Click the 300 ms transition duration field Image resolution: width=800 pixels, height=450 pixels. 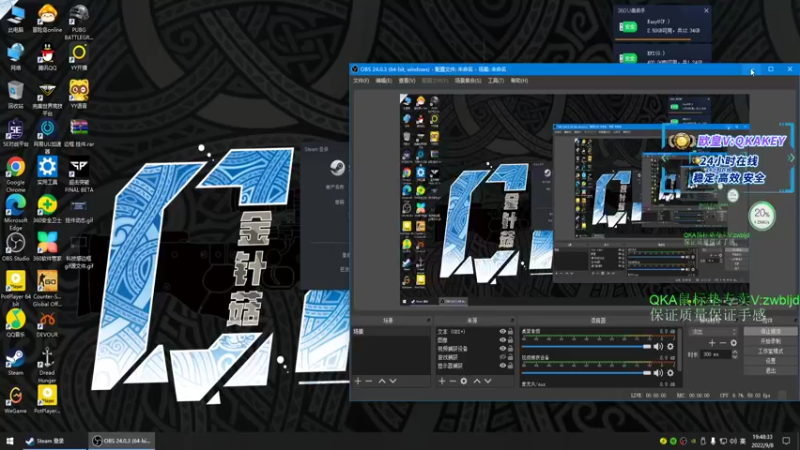coord(716,354)
